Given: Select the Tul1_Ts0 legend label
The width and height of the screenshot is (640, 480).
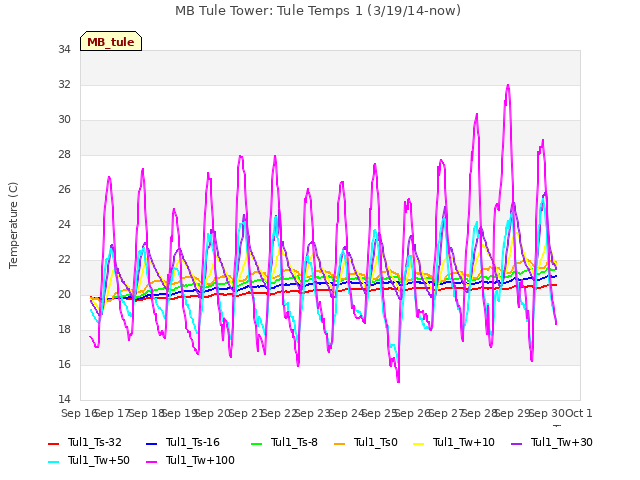Looking at the screenshot, I should 376,442.
